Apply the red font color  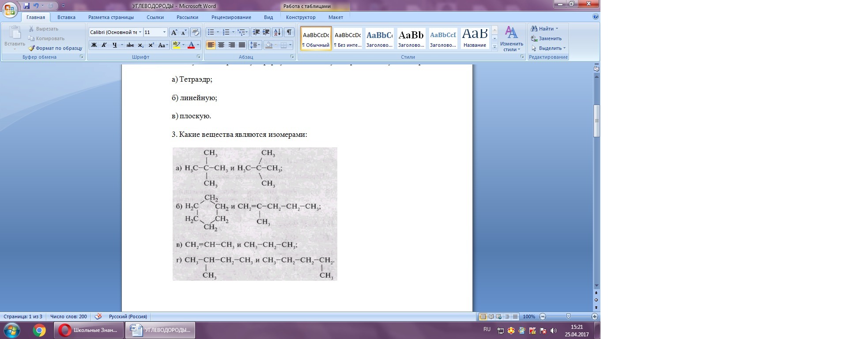click(191, 45)
